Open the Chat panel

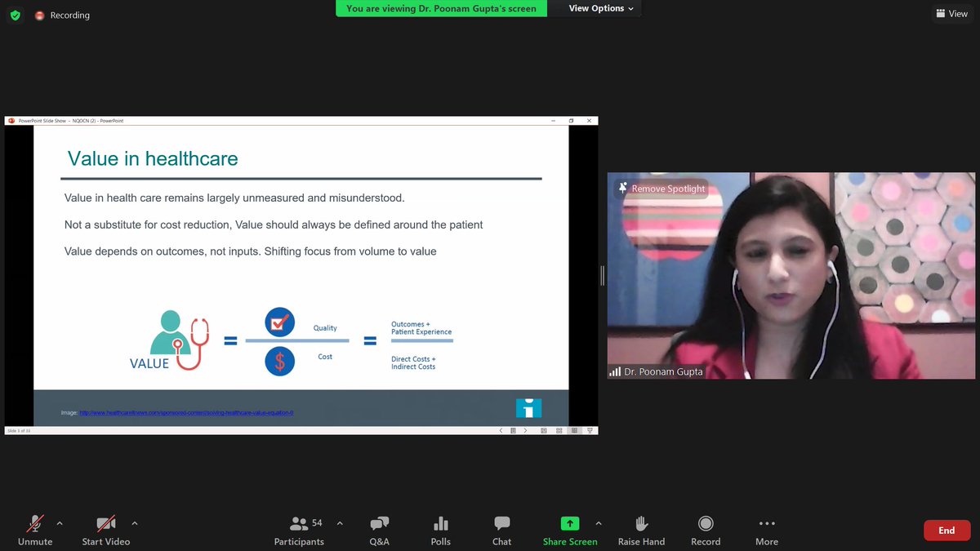[x=501, y=531]
